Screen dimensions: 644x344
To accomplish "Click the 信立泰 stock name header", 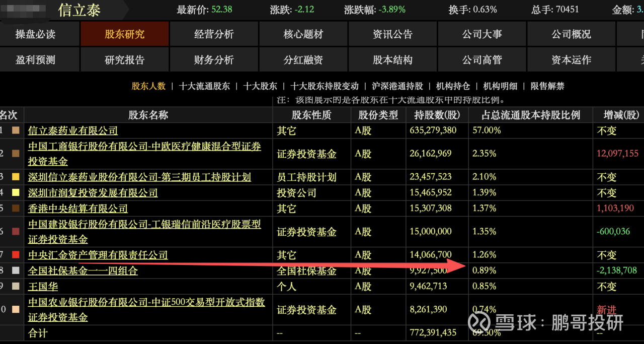I will [x=79, y=10].
